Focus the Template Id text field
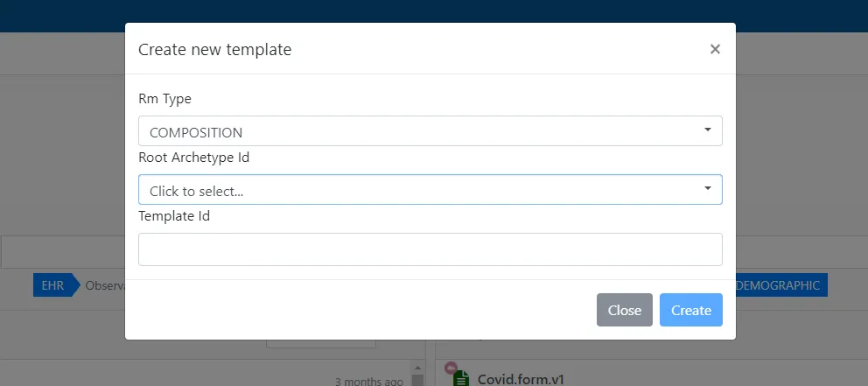The image size is (868, 386). tap(430, 249)
